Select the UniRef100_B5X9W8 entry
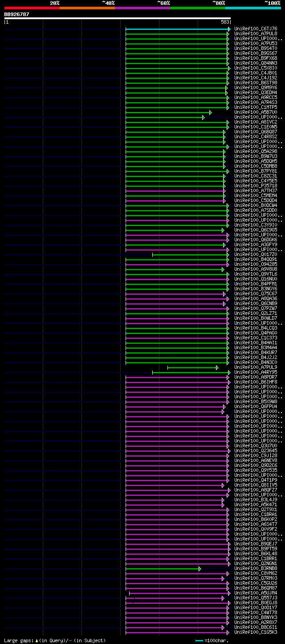Screen dimensions: 285x644 [256, 401]
